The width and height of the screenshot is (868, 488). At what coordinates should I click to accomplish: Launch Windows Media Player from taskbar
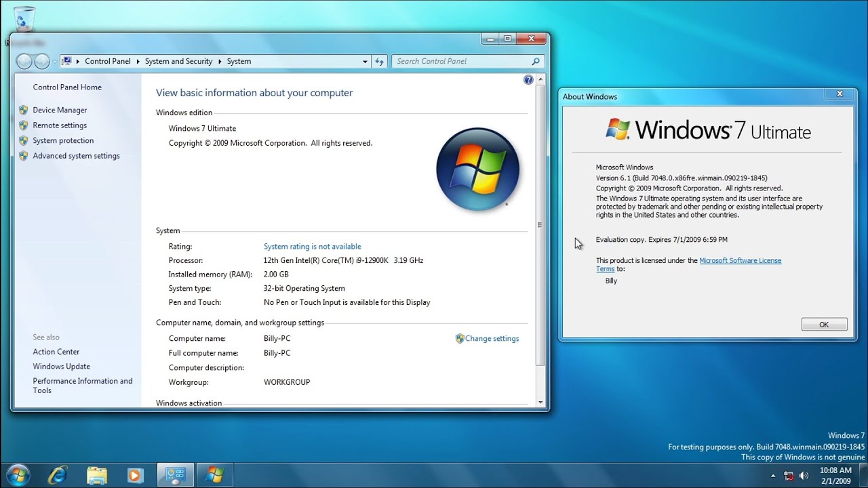(135, 475)
